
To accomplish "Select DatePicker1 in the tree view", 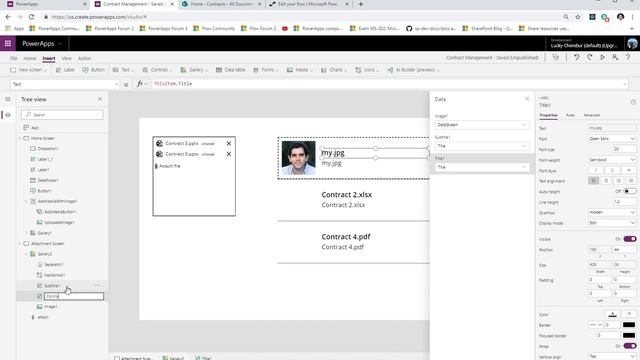I will (48, 180).
